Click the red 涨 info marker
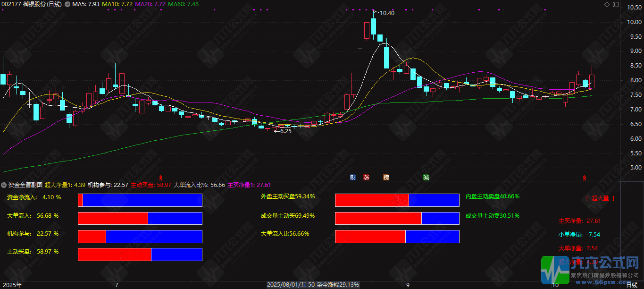 coord(366,178)
